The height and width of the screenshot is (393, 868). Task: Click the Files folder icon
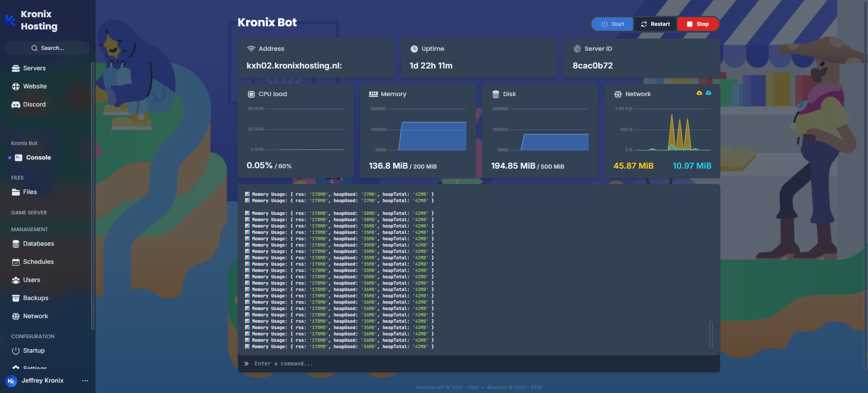pos(16,192)
